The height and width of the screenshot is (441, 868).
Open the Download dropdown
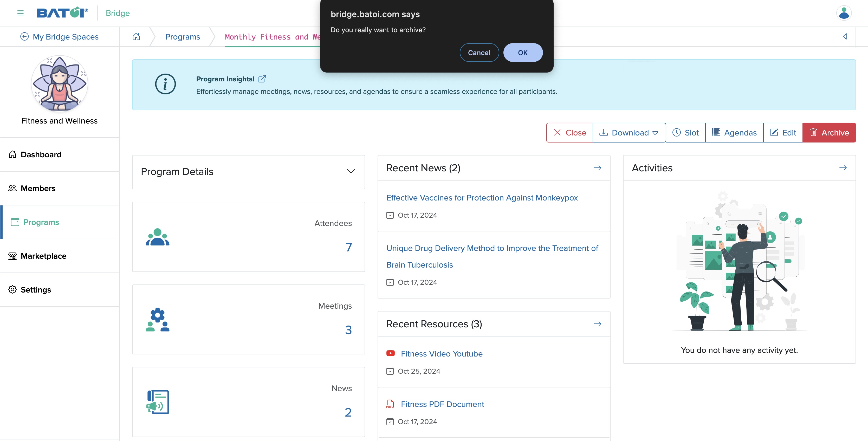click(x=629, y=133)
